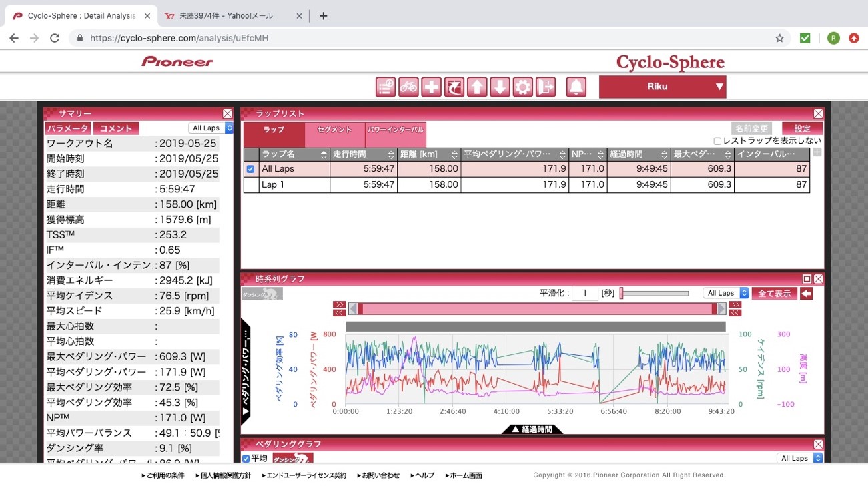Click the plus icon in the toolbar

(431, 87)
